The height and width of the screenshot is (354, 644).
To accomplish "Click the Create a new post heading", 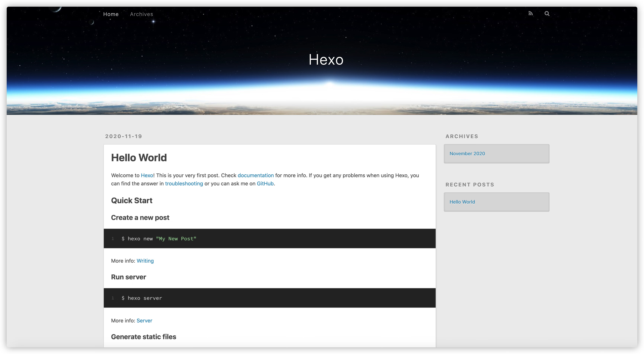I will (x=140, y=218).
